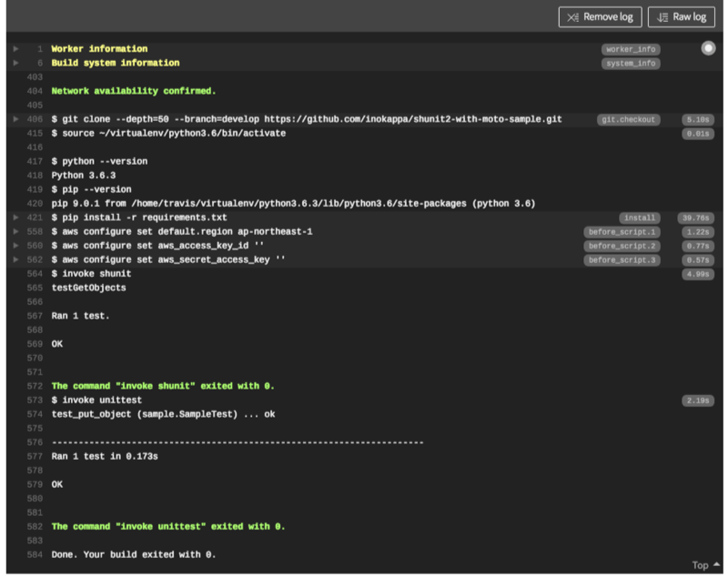Click the before_script.3 tag
Viewport: 728px width, 577px height.
tap(622, 260)
